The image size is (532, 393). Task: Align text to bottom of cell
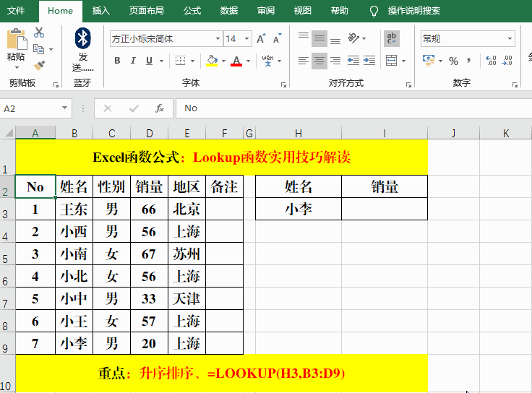click(x=335, y=39)
